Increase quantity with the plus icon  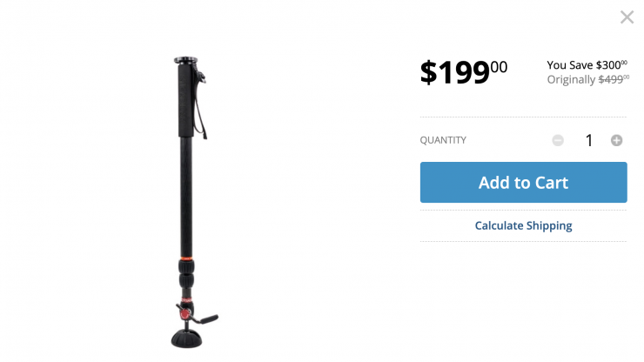(616, 140)
